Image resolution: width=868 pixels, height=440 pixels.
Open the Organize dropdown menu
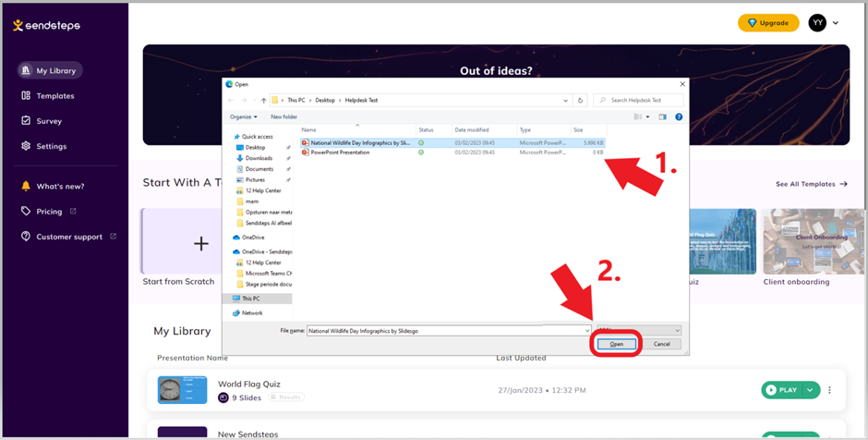(244, 116)
